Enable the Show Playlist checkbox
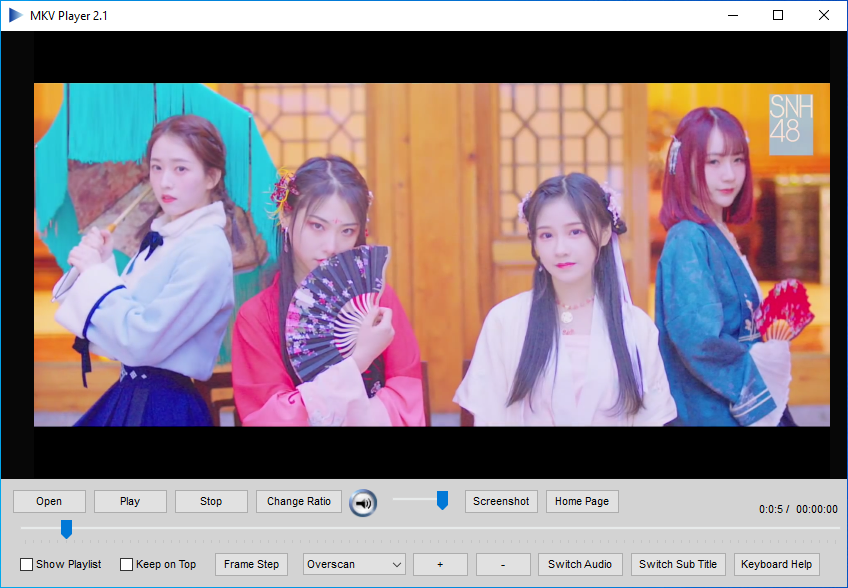Viewport: 848px width, 588px height. click(27, 565)
